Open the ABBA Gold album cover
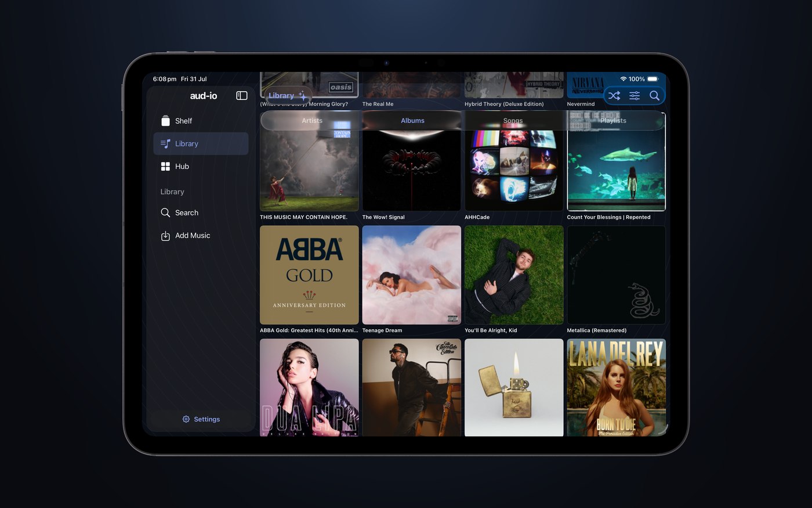Screen dimensions: 812x508 pos(309,275)
